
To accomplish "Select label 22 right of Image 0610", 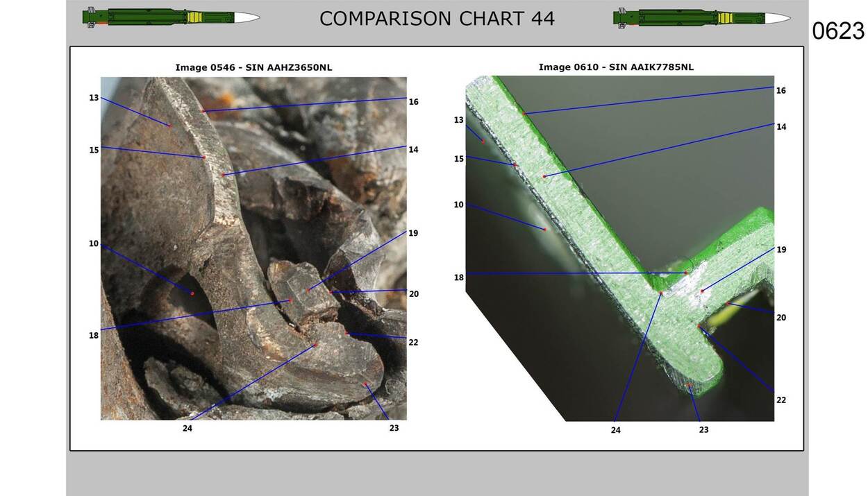I will coord(781,400).
